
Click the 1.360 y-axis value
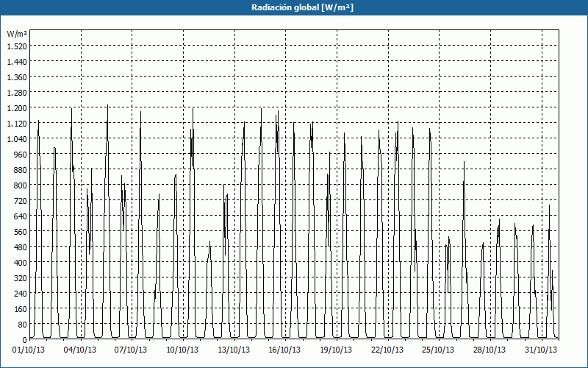point(17,77)
